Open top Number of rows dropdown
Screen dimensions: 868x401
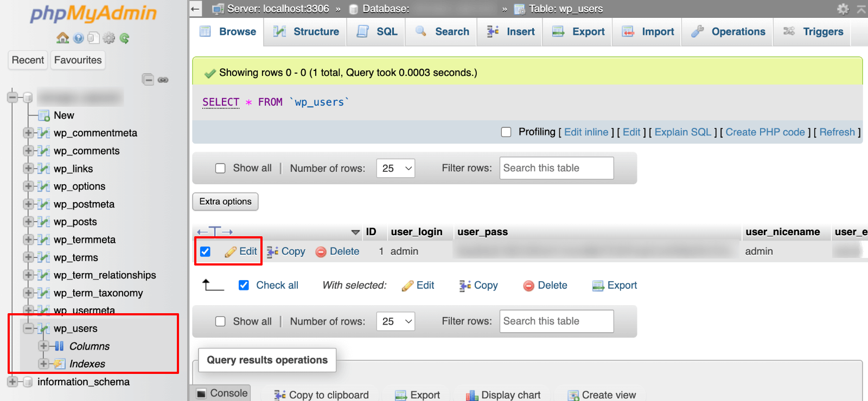[395, 169]
